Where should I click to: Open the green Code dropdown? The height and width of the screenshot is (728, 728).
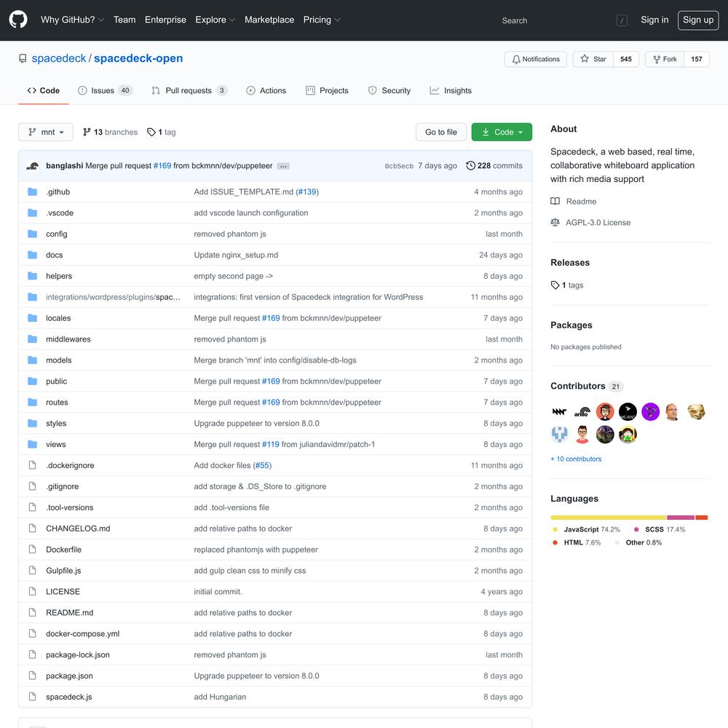tap(502, 132)
